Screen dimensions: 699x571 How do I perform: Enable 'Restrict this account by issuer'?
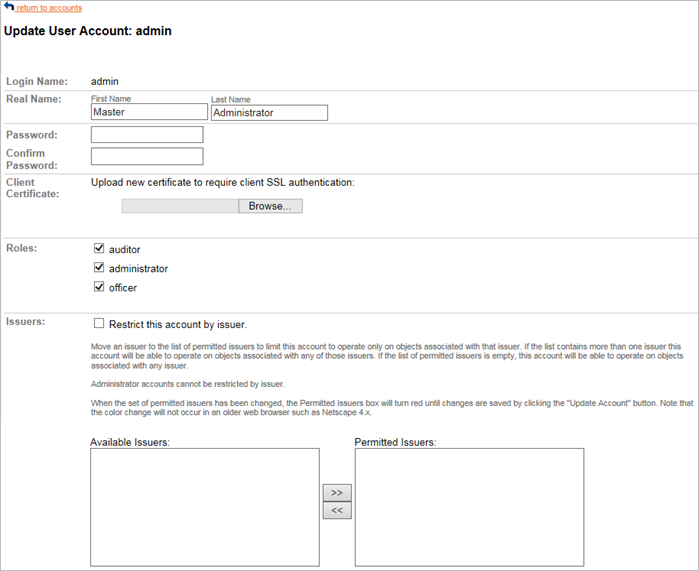(99, 323)
